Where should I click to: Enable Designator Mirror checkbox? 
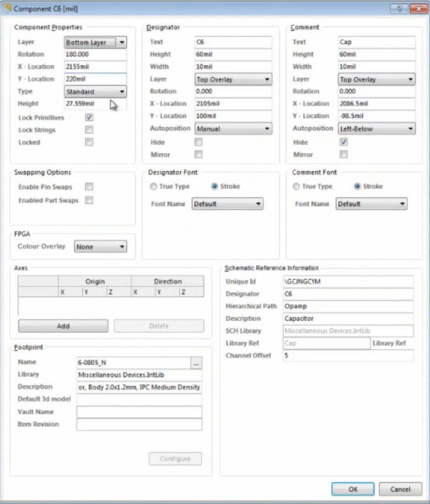click(x=199, y=155)
